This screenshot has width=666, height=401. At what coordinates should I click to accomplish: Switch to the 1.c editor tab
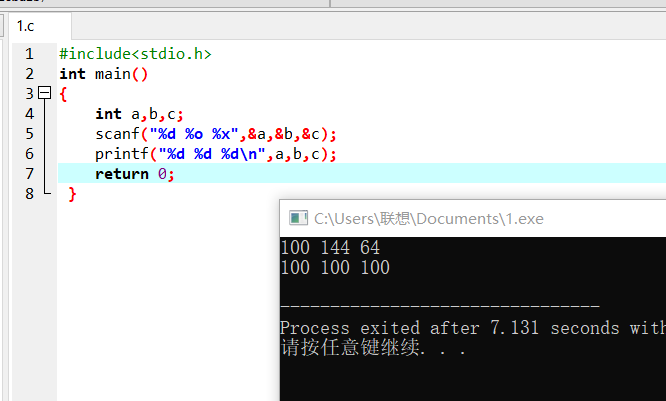tap(40, 26)
